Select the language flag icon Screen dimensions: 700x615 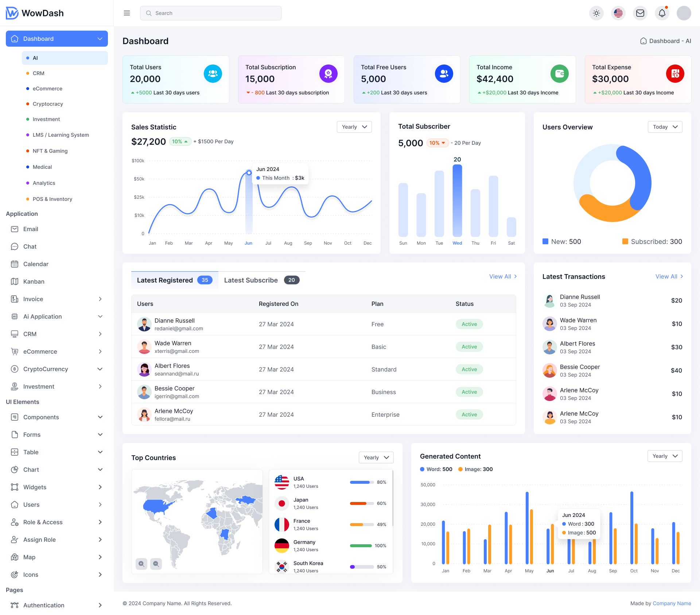click(x=618, y=13)
